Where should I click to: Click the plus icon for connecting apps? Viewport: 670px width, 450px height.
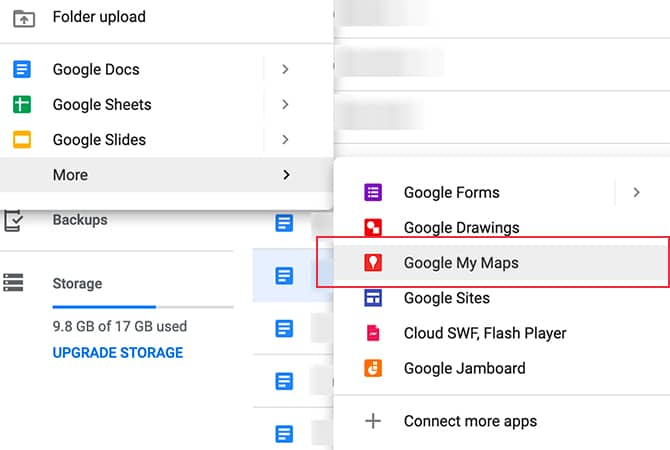pyautogui.click(x=373, y=421)
